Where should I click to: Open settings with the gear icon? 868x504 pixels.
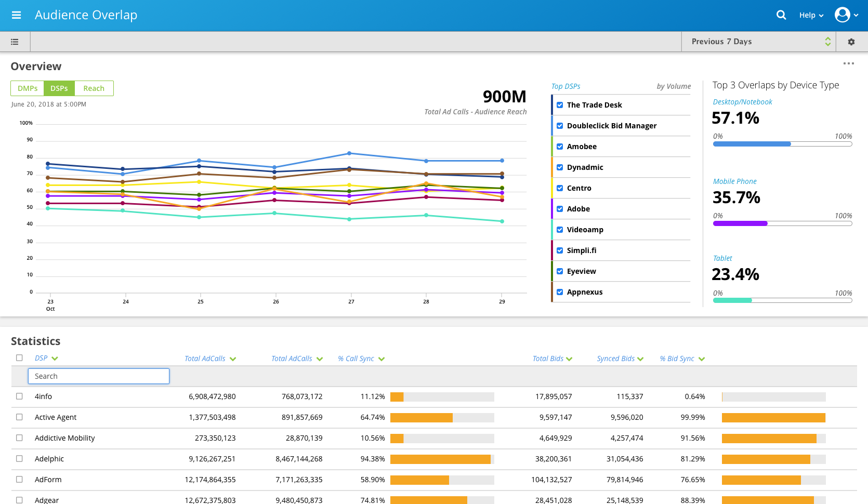tap(851, 42)
